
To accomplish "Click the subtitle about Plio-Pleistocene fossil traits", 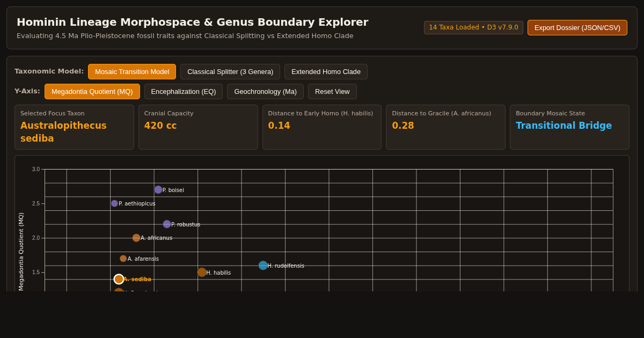I will coord(185,36).
